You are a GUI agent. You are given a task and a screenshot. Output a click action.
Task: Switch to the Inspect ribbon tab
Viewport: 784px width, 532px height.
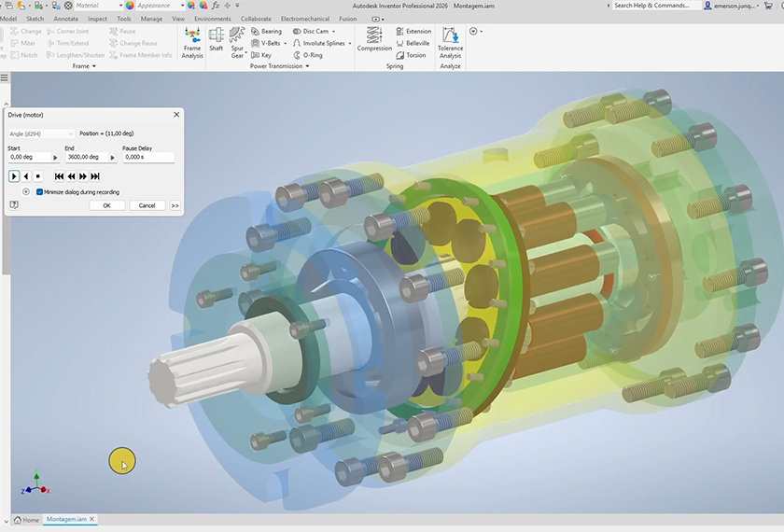(x=97, y=19)
